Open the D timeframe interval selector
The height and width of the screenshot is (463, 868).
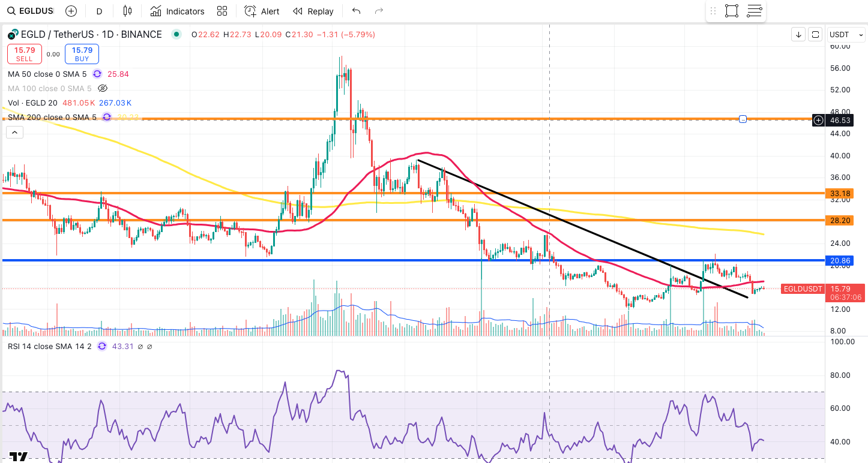99,11
